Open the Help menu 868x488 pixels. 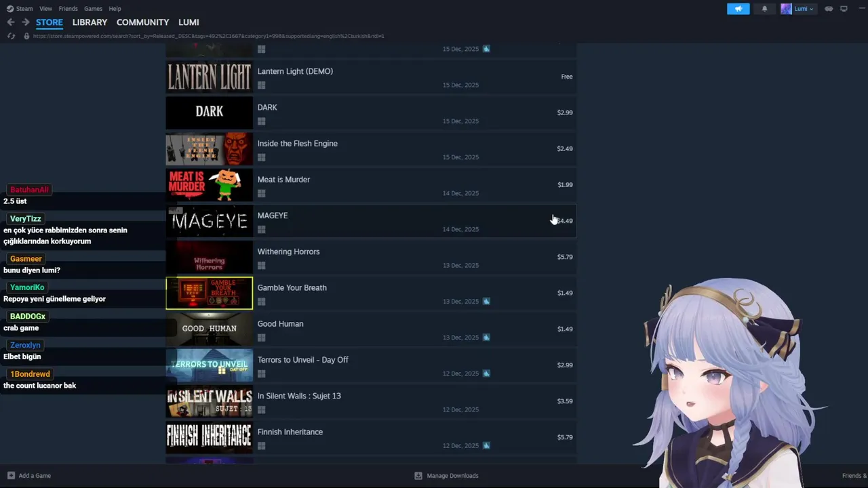pyautogui.click(x=115, y=9)
